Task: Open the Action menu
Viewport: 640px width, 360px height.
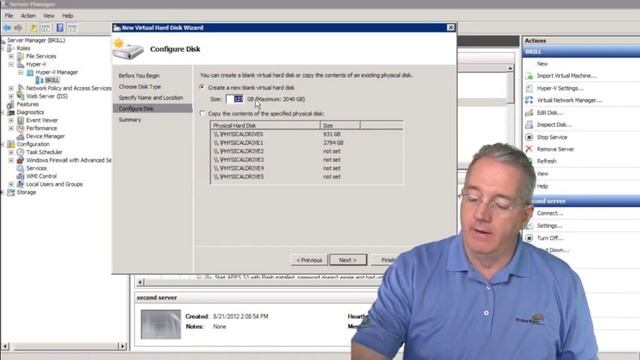Action: tap(28, 16)
